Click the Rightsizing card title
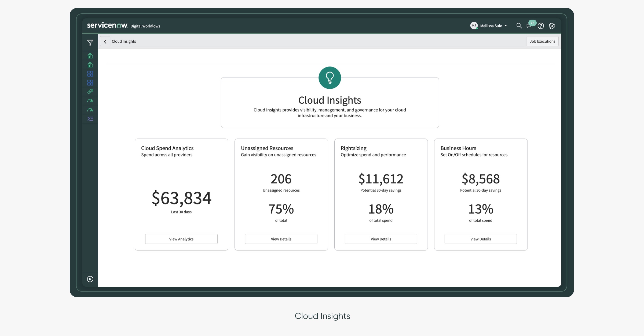The width and height of the screenshot is (644, 336). [x=353, y=148]
